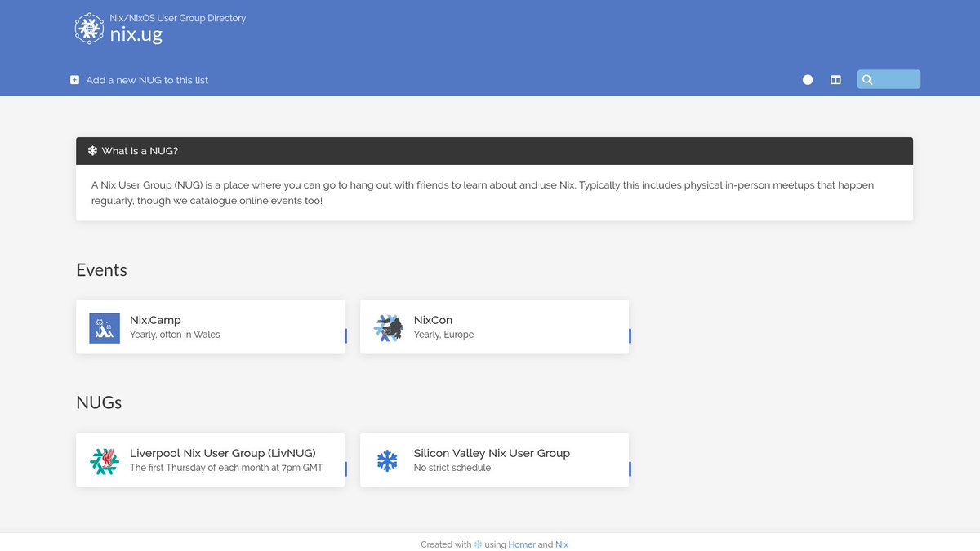Switch layout with the columns icon
The height and width of the screenshot is (551, 980).
(x=835, y=80)
